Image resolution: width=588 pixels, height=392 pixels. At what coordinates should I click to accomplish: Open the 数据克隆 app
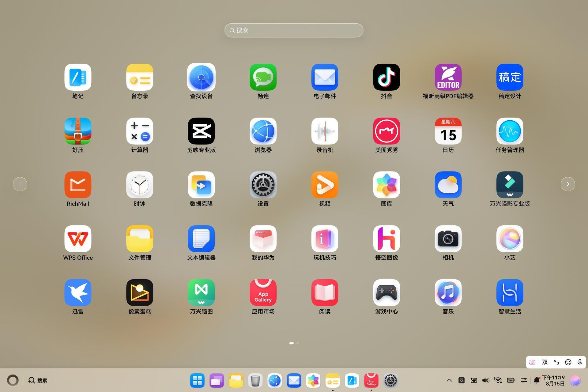click(201, 185)
